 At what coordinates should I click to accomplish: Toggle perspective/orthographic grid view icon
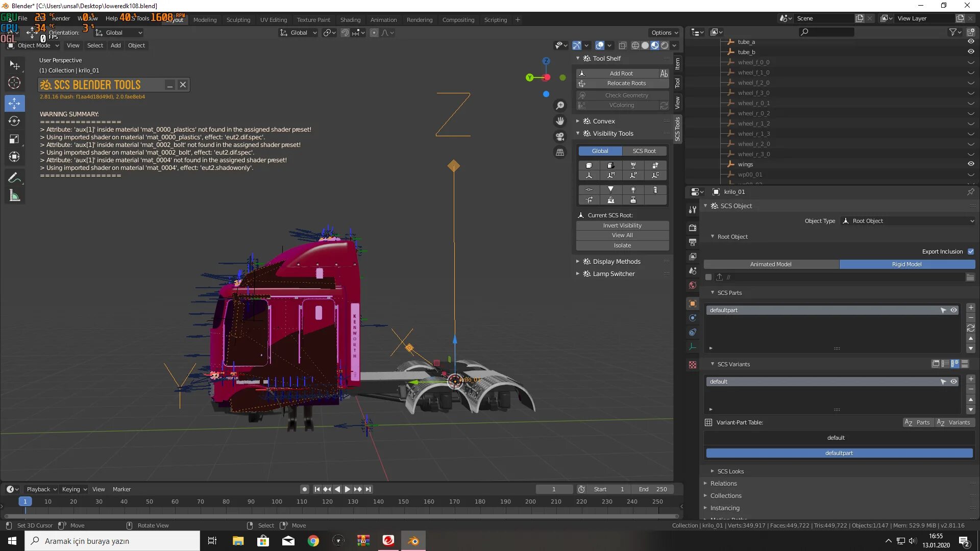pyautogui.click(x=560, y=153)
